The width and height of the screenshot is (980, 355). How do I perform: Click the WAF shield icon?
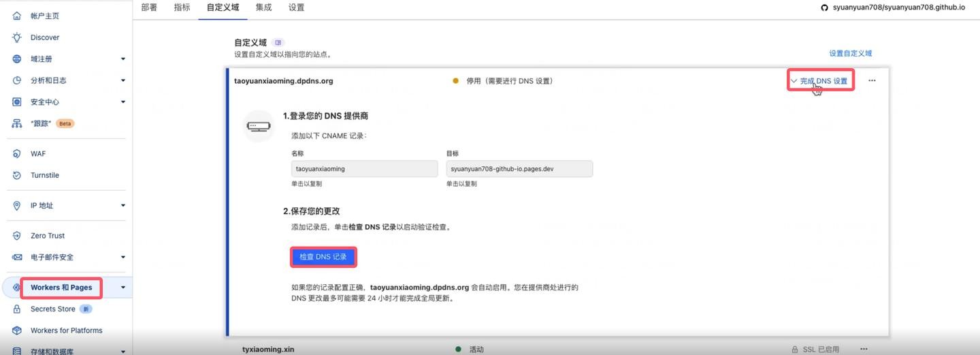[x=17, y=154]
